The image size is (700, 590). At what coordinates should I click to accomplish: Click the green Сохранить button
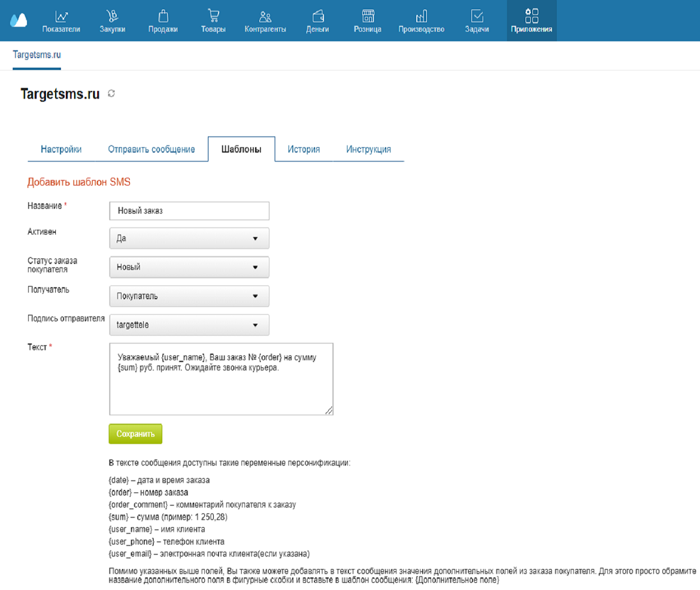pyautogui.click(x=135, y=434)
